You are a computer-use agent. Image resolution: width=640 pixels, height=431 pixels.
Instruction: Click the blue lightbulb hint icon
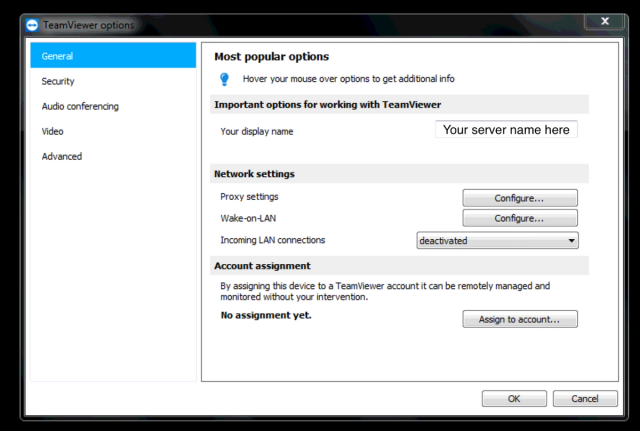pyautogui.click(x=224, y=79)
